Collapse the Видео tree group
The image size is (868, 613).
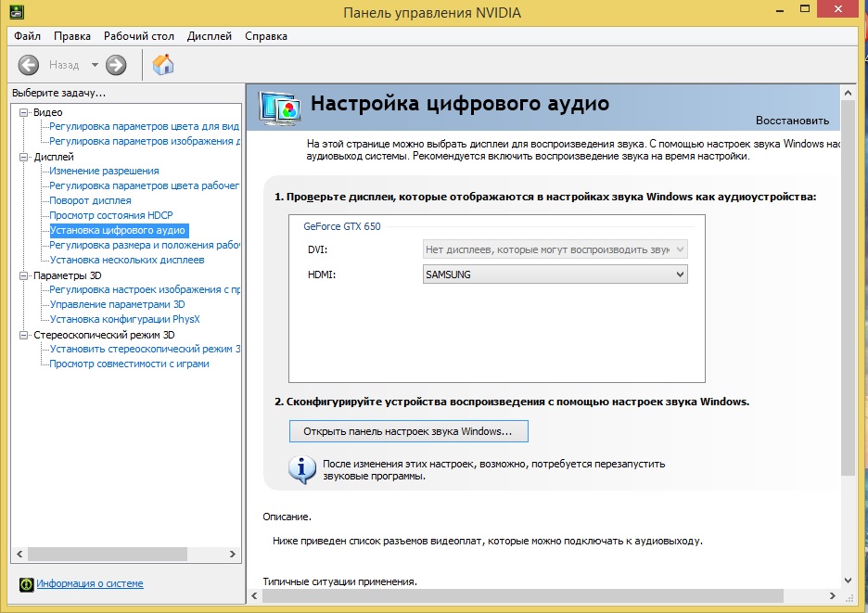coord(24,112)
